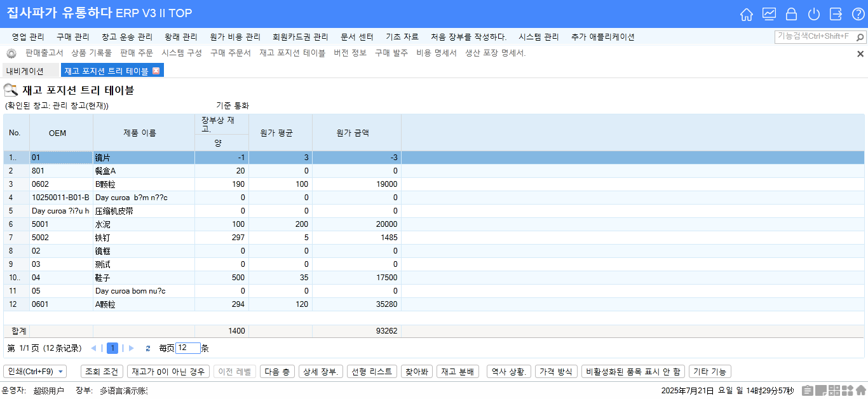Switch to the 내비게이션 tab
The image size is (868, 399).
25,71
